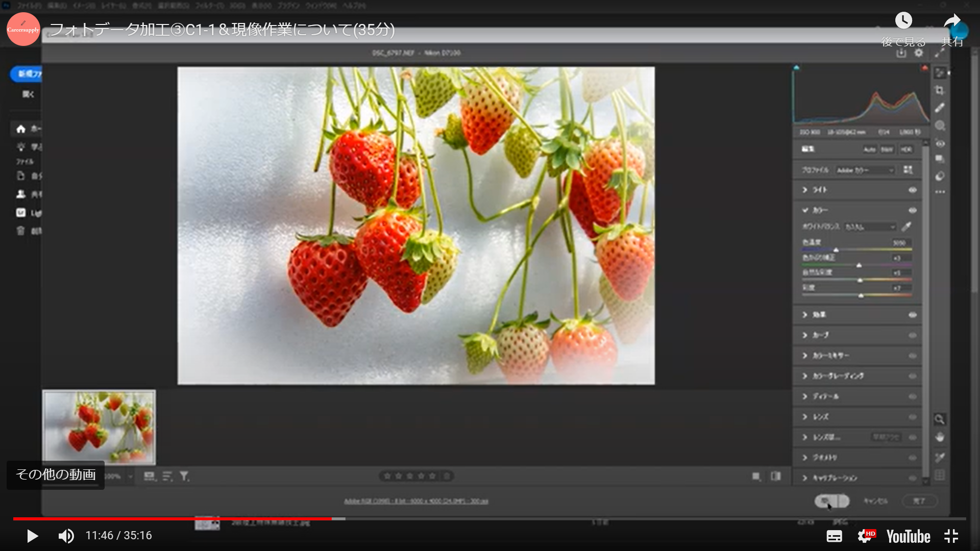Screen dimensions: 980x551
Task: Select the color sampler eyedropper tool
Action: coord(940,457)
